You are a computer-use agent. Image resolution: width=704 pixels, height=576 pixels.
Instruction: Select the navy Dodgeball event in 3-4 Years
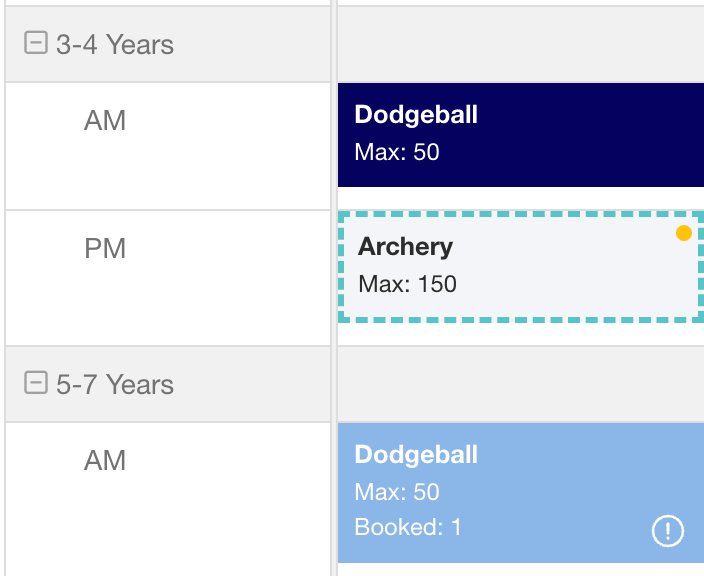521,135
